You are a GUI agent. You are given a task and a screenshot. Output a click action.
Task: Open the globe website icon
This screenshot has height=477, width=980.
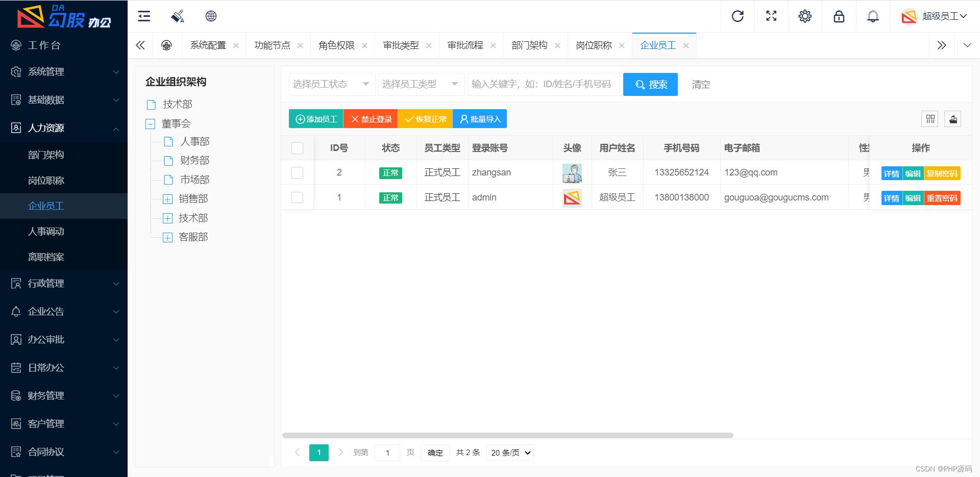coord(211,16)
